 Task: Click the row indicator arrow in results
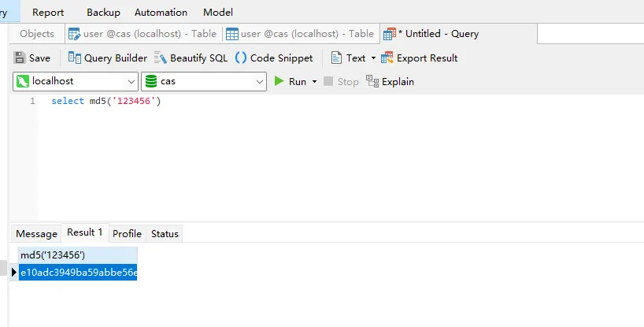[14, 272]
